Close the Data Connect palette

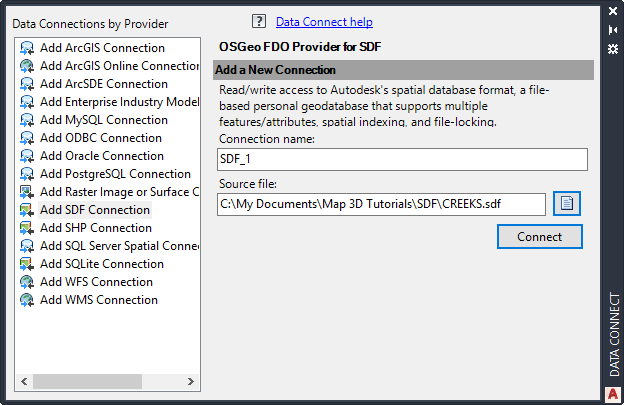613,11
